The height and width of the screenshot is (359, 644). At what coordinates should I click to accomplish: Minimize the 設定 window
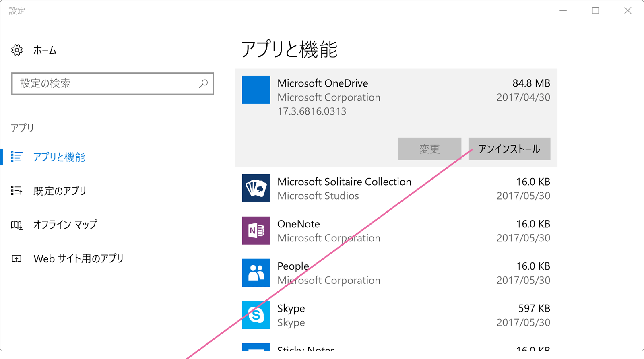(x=563, y=11)
